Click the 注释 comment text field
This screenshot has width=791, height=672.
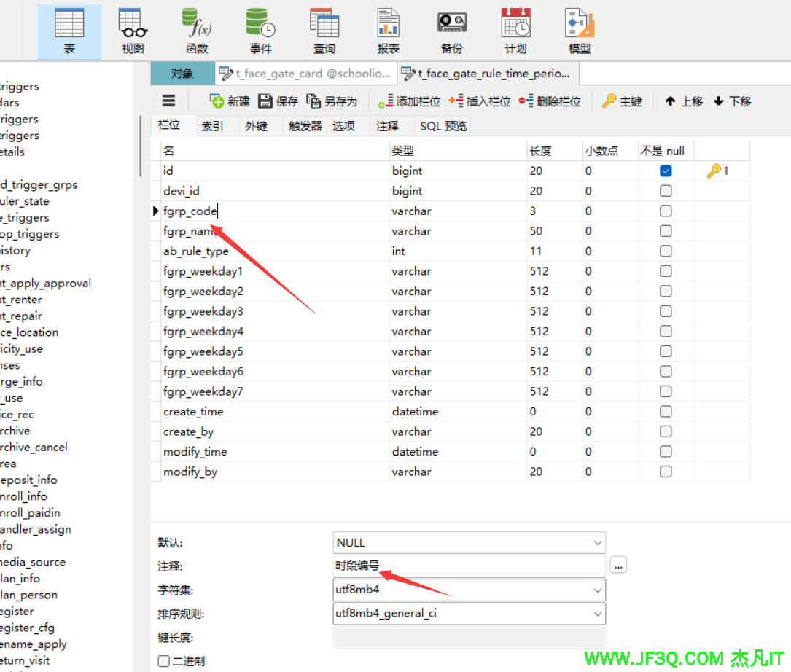pos(468,566)
